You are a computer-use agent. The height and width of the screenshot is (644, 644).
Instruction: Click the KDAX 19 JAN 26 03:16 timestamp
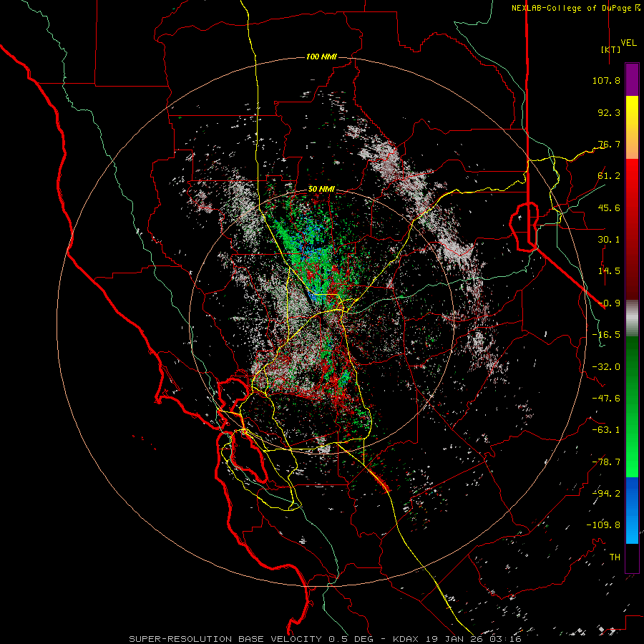[x=457, y=639]
